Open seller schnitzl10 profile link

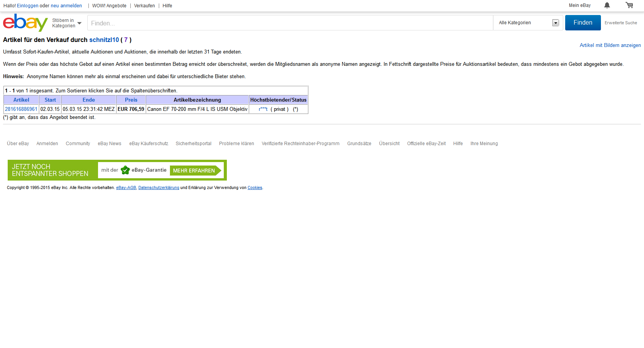click(x=104, y=40)
